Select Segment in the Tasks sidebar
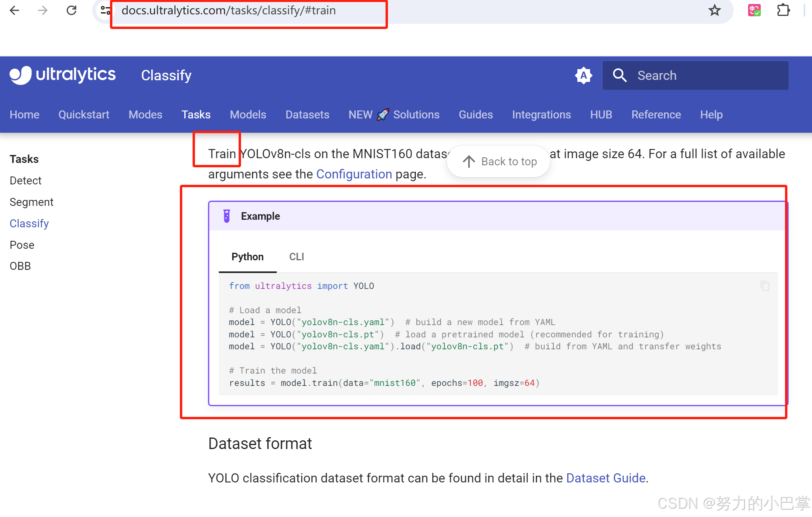 coord(31,202)
